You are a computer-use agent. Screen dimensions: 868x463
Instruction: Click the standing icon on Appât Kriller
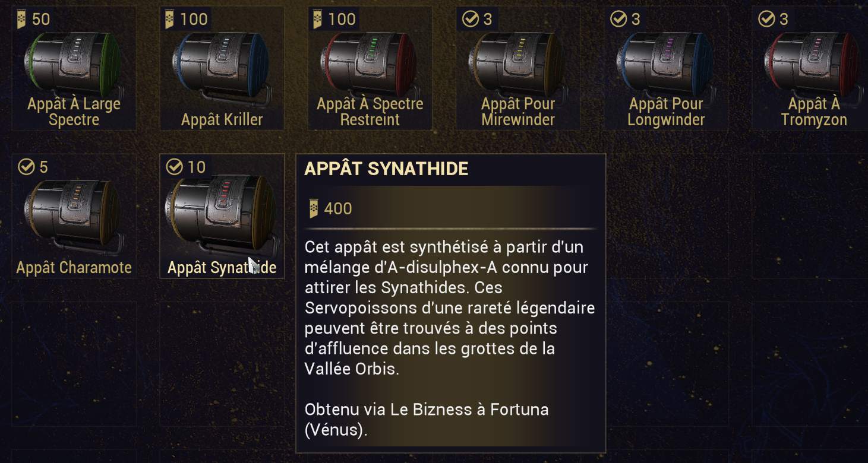[170, 20]
